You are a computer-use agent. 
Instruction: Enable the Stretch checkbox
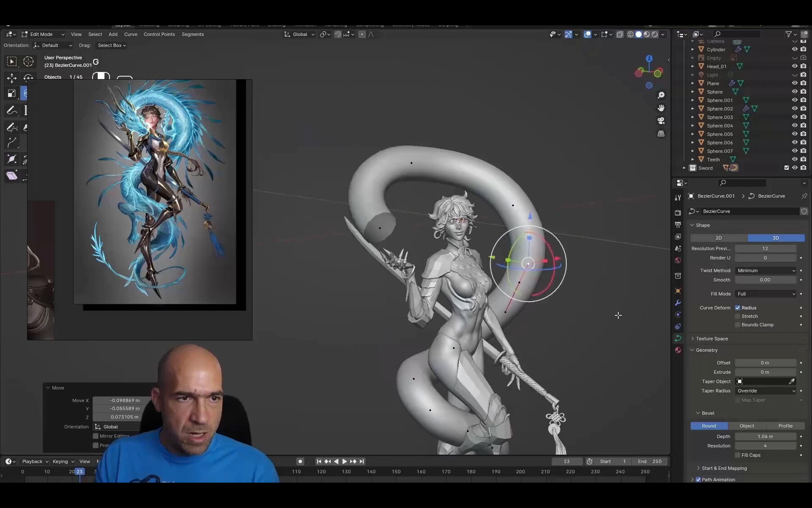(x=738, y=317)
